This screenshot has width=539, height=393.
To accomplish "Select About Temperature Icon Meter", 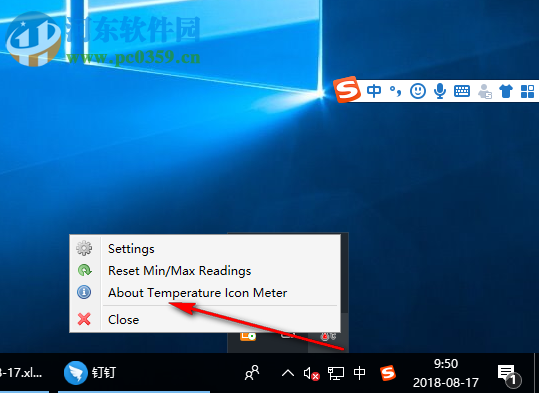I will [x=205, y=293].
